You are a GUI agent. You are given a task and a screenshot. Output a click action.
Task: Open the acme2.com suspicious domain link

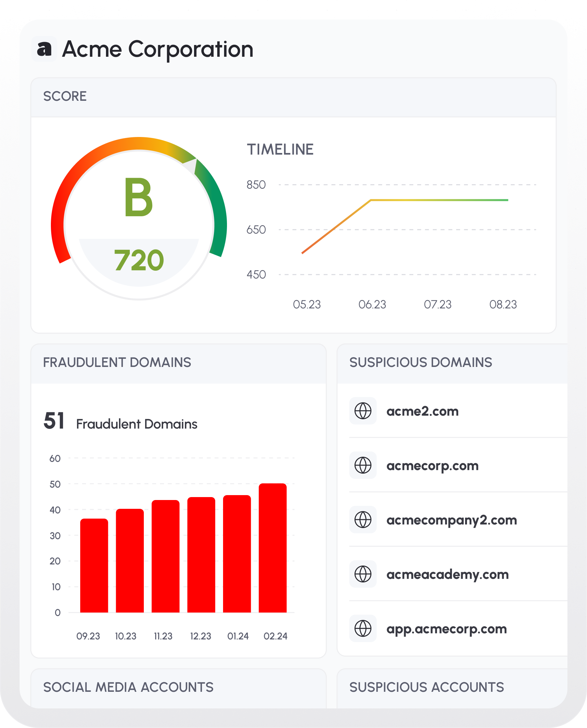pyautogui.click(x=422, y=411)
